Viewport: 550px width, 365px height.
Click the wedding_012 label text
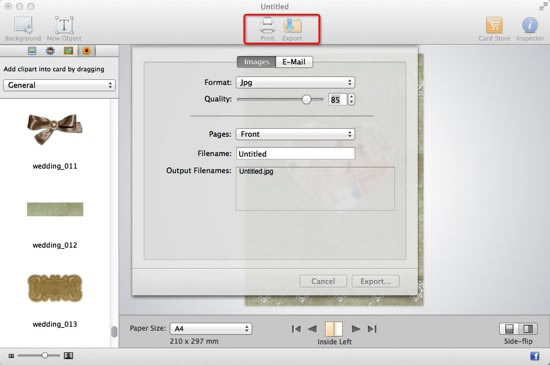(x=55, y=245)
